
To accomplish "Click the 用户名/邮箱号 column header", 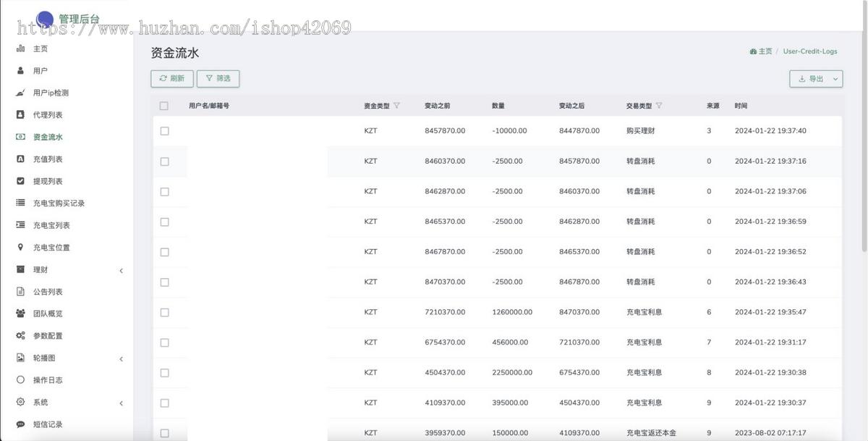I will coord(209,106).
